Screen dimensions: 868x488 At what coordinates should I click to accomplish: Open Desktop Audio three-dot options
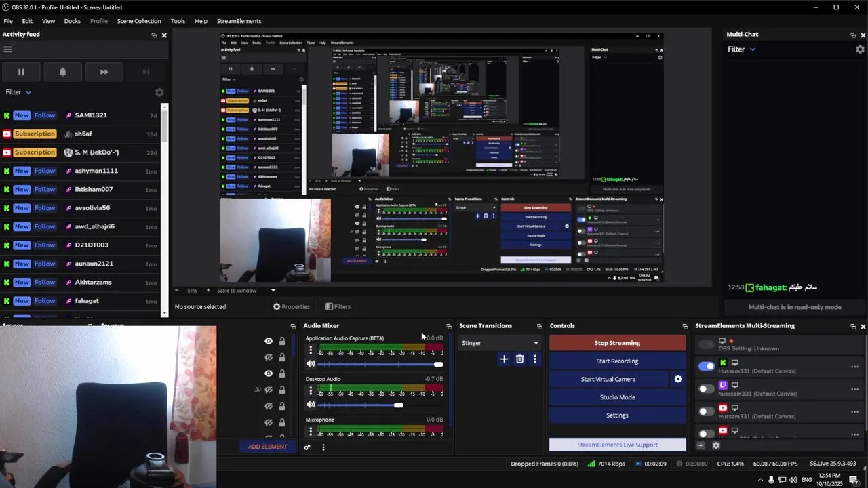[311, 391]
